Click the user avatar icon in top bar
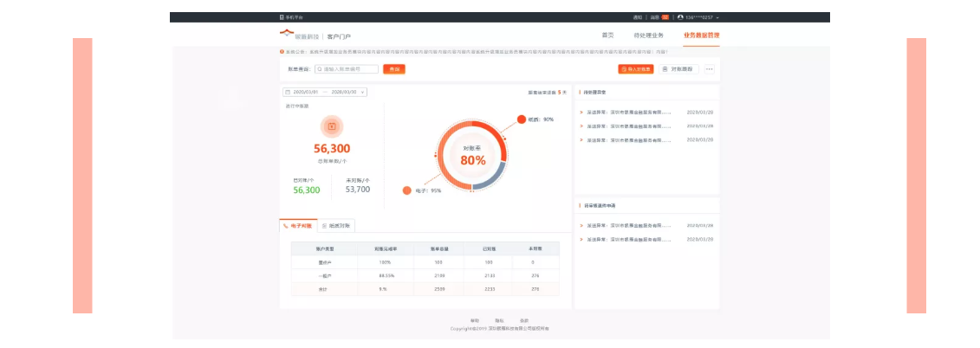The width and height of the screenshot is (980, 348). (x=681, y=17)
